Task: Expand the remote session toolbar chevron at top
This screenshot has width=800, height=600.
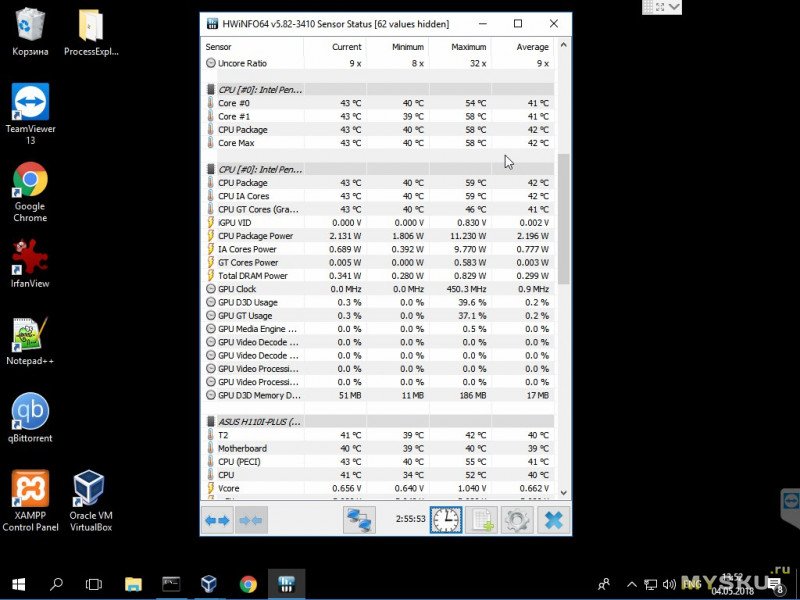Action: click(x=674, y=7)
